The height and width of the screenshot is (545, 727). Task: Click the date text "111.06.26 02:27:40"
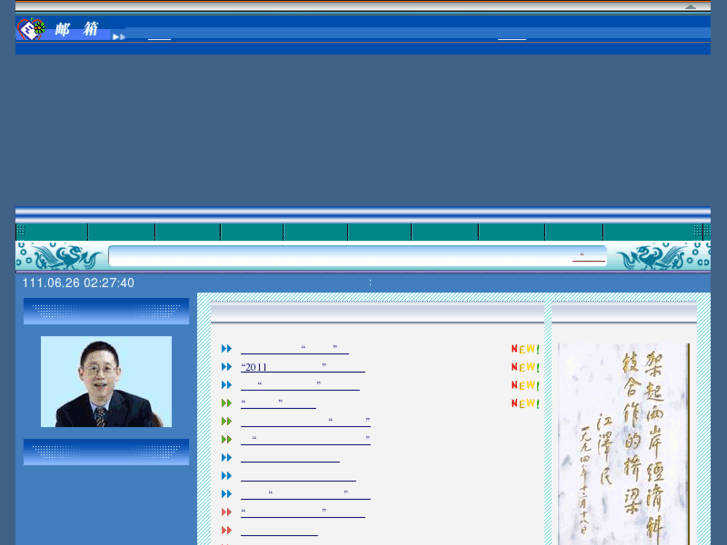coord(78,282)
